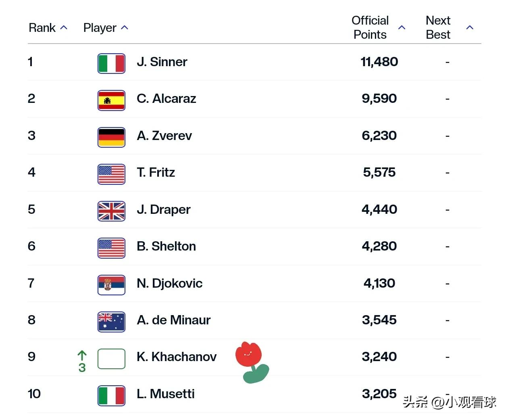Click the blank flag placeholder for K. Khachanov
This screenshot has height=420, width=508.
tap(111, 359)
